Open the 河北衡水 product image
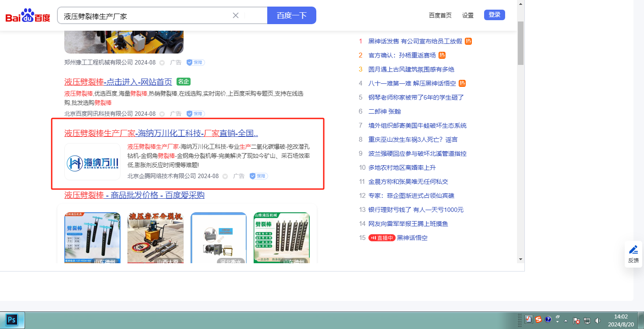Screen dimensions: 644x329 coord(219,238)
